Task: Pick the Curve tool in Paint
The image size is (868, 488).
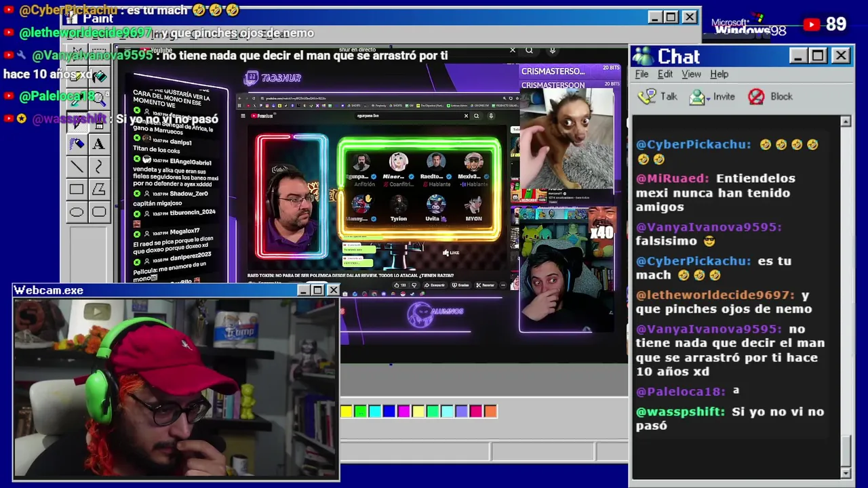Action: pyautogui.click(x=98, y=167)
